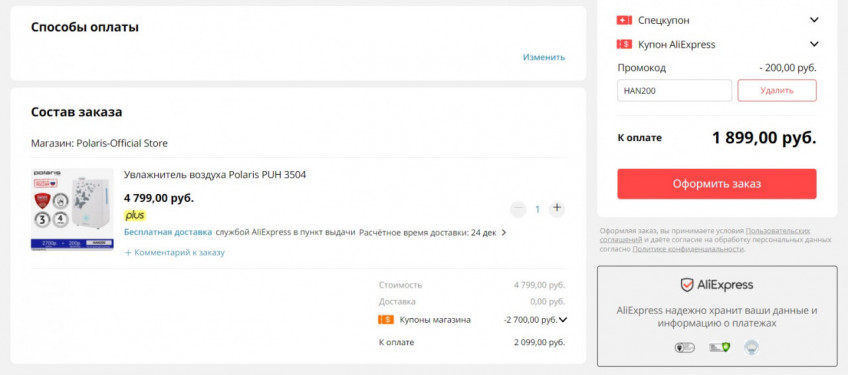
Task: Open the Политике конфиденциальности link
Action: [688, 249]
